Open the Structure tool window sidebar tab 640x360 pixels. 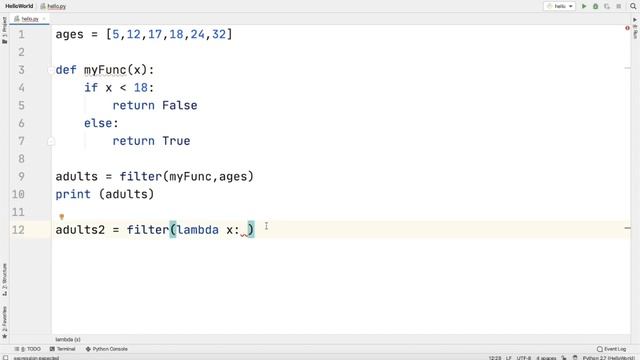pos(4,279)
